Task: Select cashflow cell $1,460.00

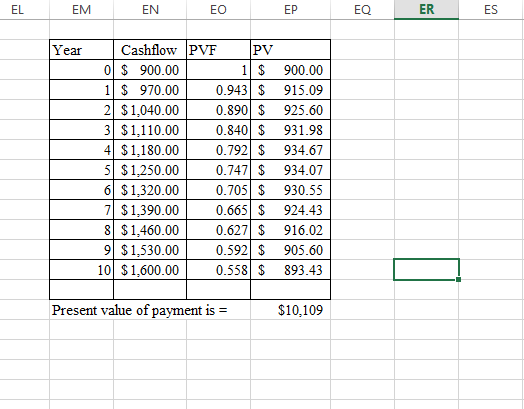Action: click(x=150, y=230)
